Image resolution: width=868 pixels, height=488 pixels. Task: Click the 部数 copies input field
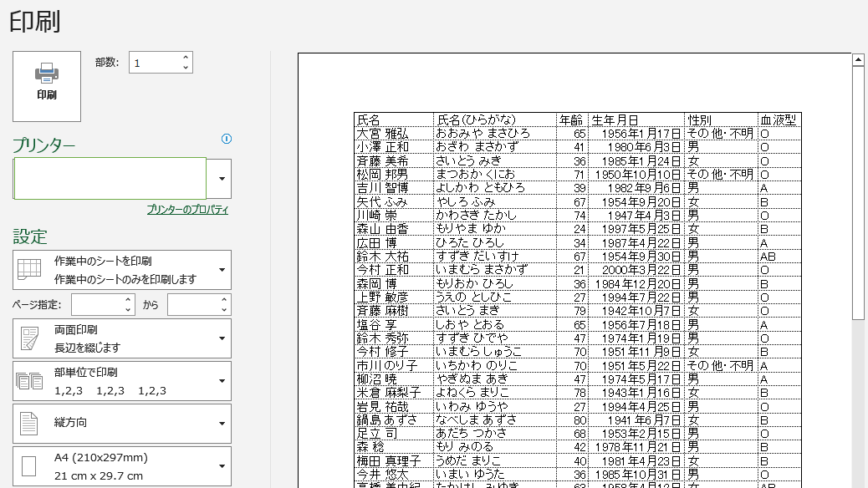pos(155,63)
